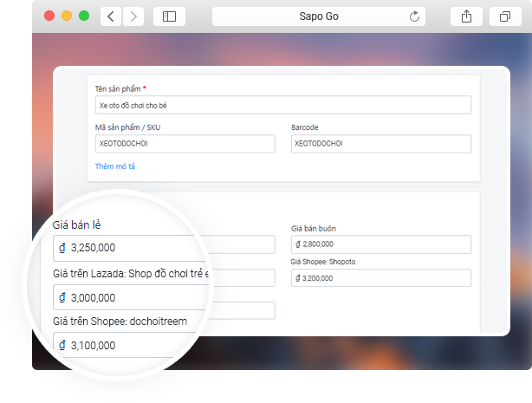This screenshot has height=403, width=532.
Task: Focus the Shopee dochoitreem price field
Action: [130, 345]
